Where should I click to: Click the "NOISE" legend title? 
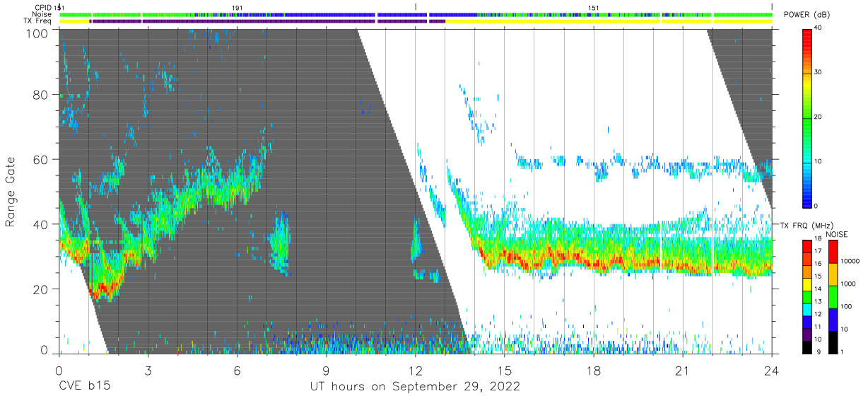pos(838,234)
